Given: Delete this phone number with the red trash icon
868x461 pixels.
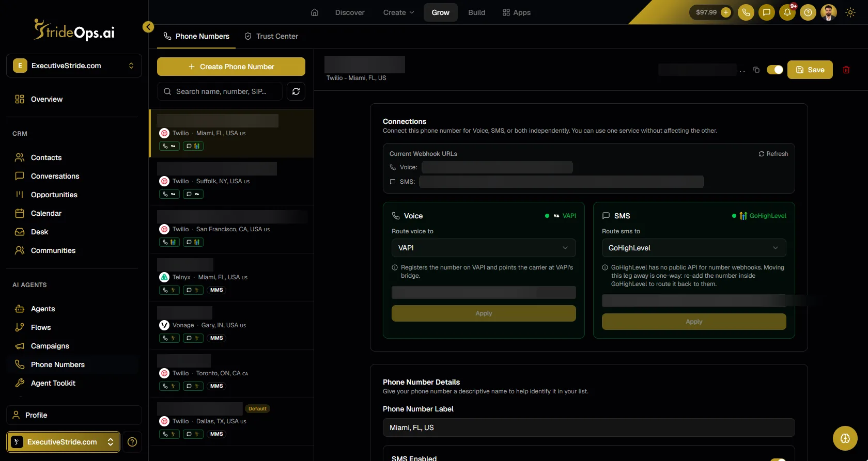Looking at the screenshot, I should pyautogui.click(x=846, y=70).
